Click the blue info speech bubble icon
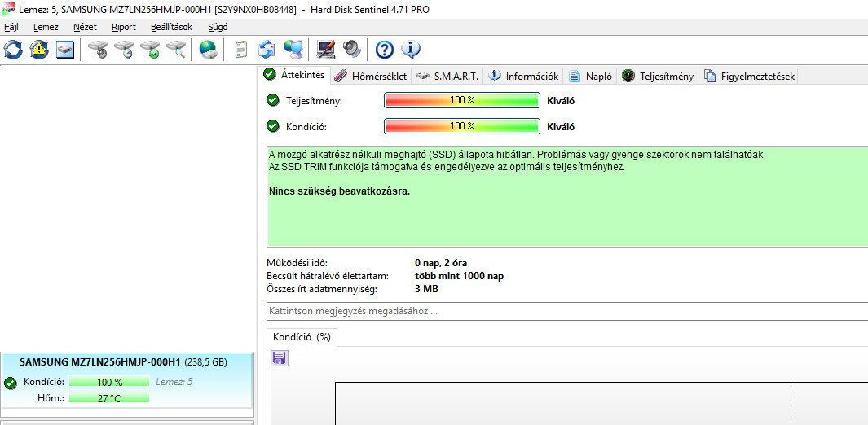The height and width of the screenshot is (425, 868). coord(411,50)
